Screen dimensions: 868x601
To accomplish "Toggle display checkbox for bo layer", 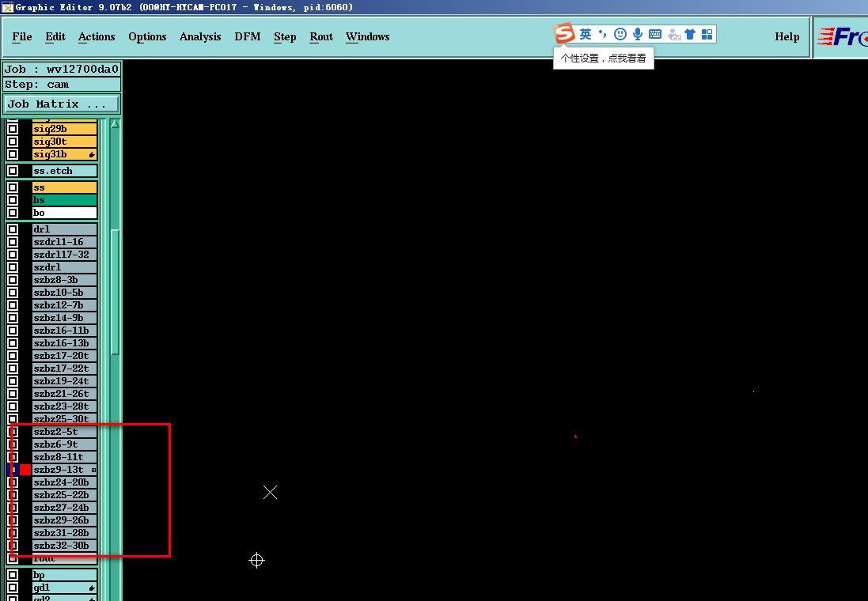I will coord(13,213).
